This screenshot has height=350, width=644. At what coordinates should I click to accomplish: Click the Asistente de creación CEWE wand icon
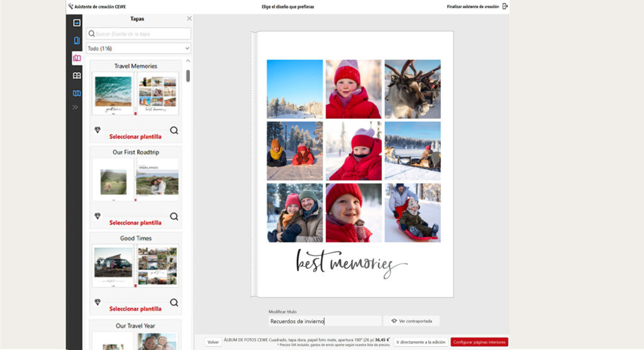[x=70, y=6]
